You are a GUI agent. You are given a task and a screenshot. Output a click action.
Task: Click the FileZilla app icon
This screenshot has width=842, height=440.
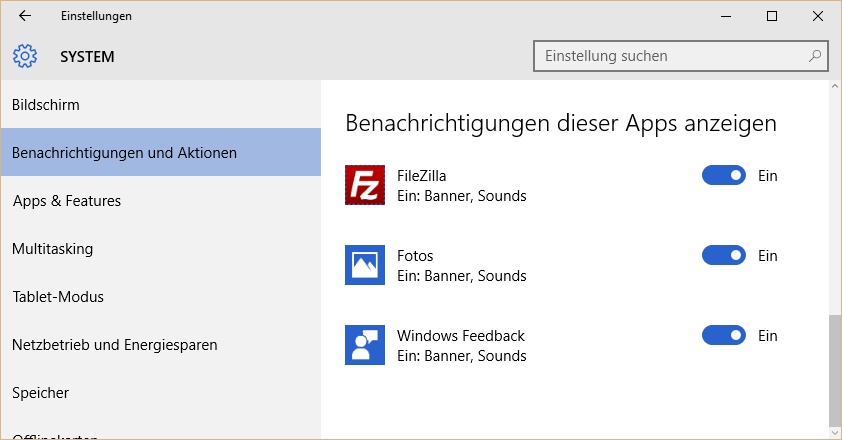click(365, 185)
